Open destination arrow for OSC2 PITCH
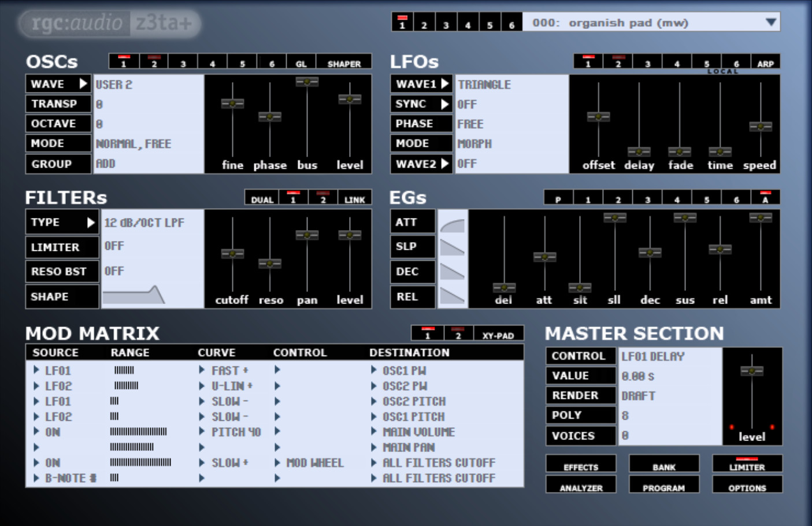This screenshot has width=812, height=526. pos(374,401)
